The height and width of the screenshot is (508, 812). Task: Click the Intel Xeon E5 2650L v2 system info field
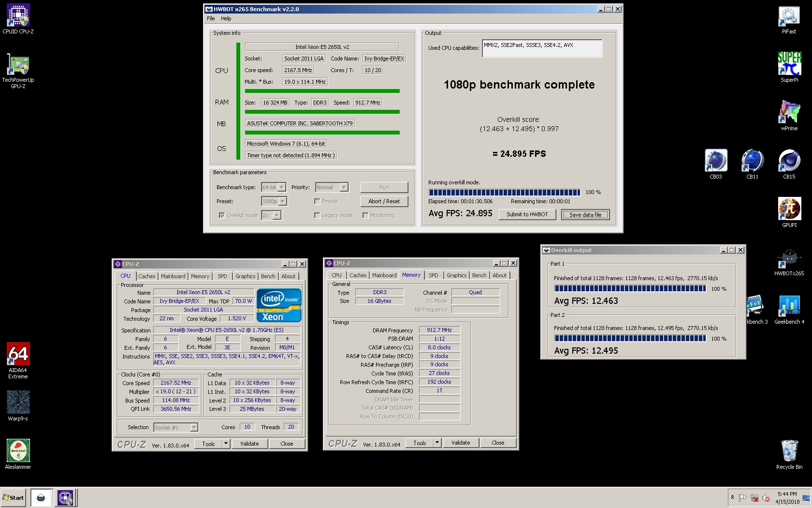(322, 47)
